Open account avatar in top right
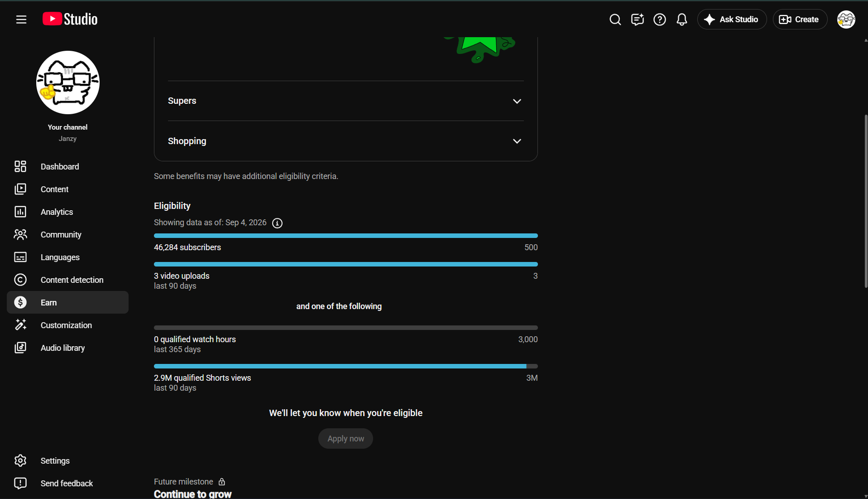 coord(846,19)
